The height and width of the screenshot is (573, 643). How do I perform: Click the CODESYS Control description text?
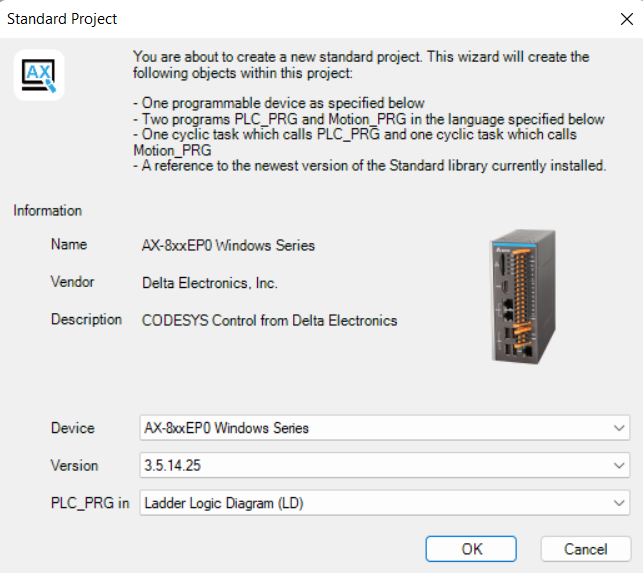(x=270, y=321)
